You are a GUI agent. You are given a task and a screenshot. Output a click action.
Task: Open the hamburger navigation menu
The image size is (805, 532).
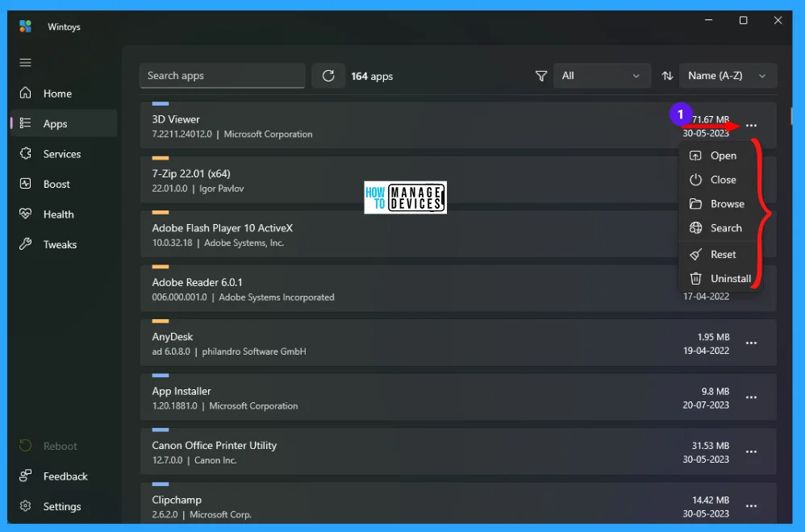[x=25, y=63]
